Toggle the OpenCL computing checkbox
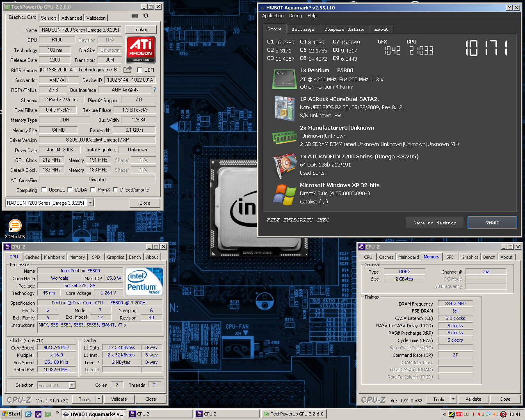 pos(44,189)
